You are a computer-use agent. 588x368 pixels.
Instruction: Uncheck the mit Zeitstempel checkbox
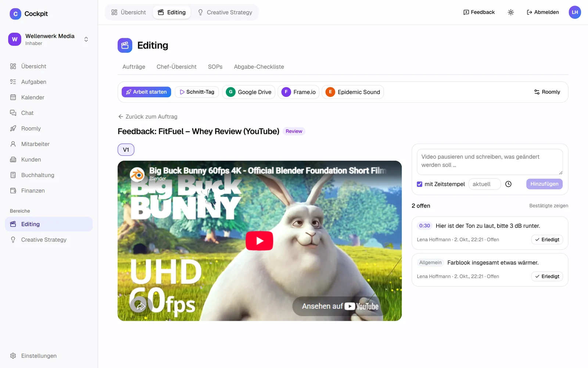tap(419, 184)
